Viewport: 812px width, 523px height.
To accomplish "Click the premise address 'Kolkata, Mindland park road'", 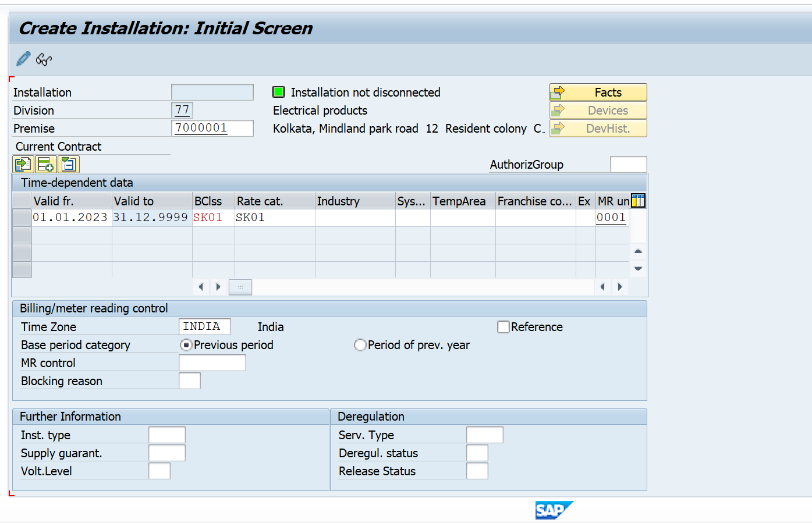I will click(346, 129).
